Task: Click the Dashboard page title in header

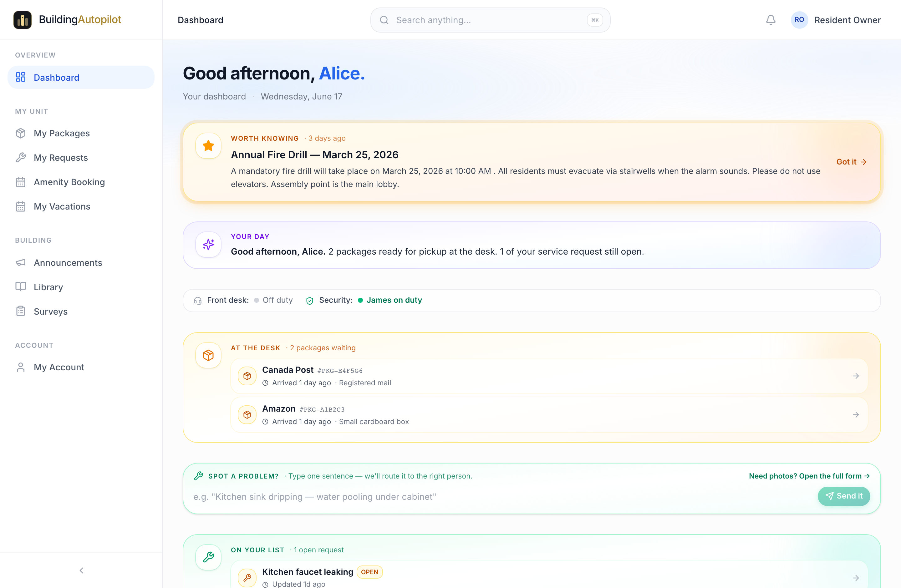Action: [200, 20]
